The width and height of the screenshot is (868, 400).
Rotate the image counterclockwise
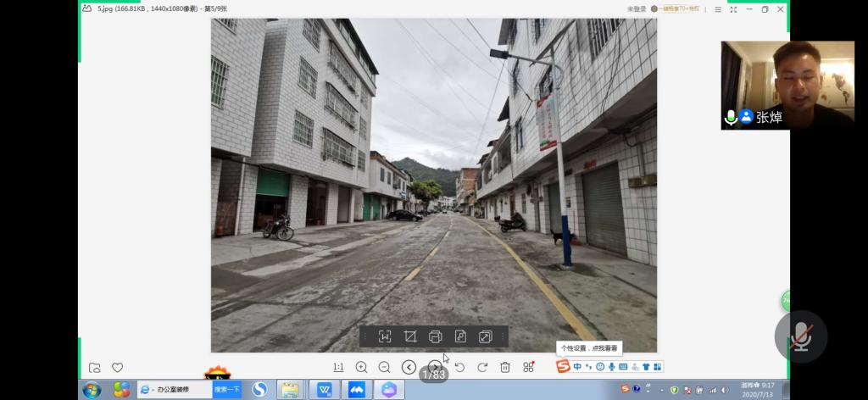pos(459,367)
